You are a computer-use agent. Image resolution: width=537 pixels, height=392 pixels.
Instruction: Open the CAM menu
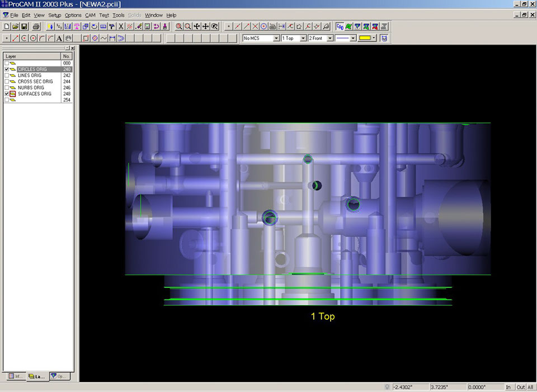tap(90, 15)
